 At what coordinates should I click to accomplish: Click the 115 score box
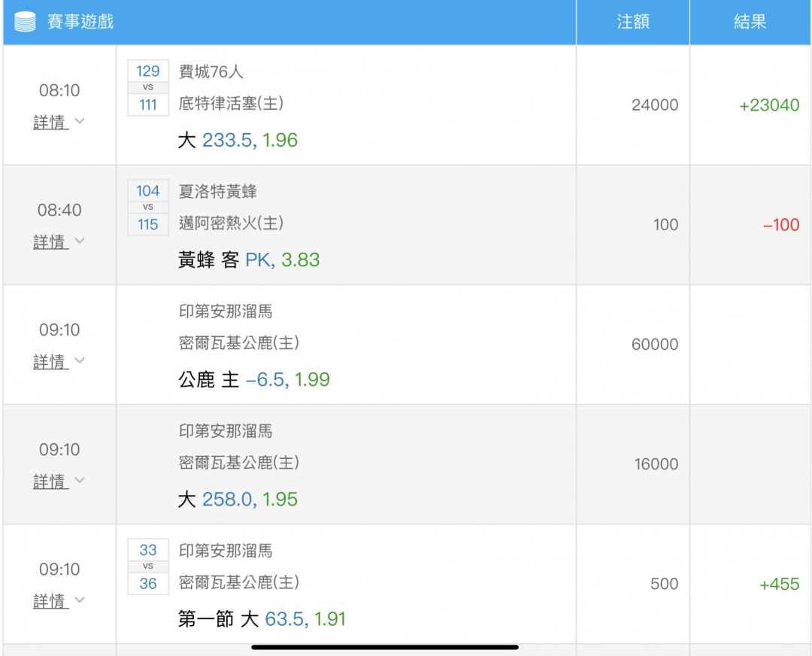[x=148, y=224]
